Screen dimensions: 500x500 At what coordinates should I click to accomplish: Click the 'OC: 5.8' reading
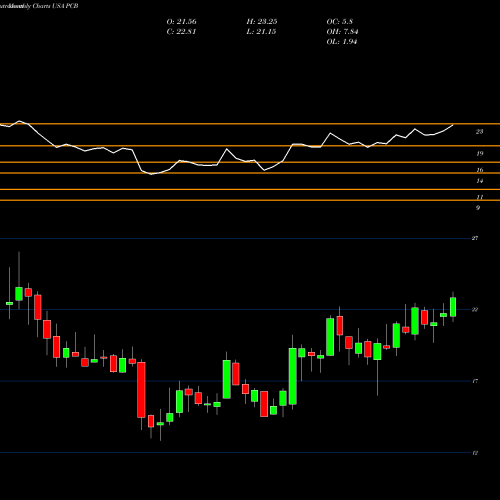[x=340, y=22]
